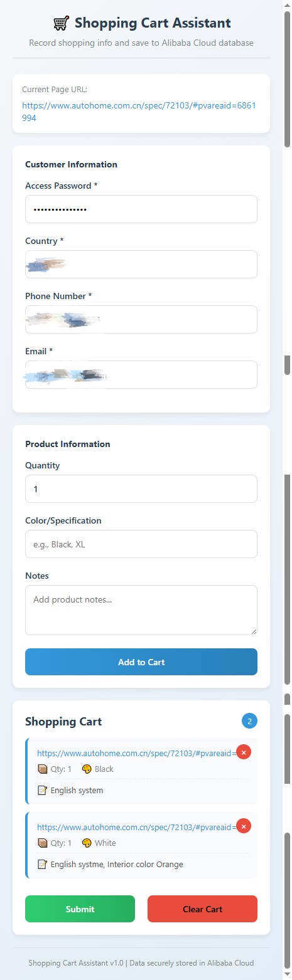Click the box icon in White item row

tap(42, 843)
